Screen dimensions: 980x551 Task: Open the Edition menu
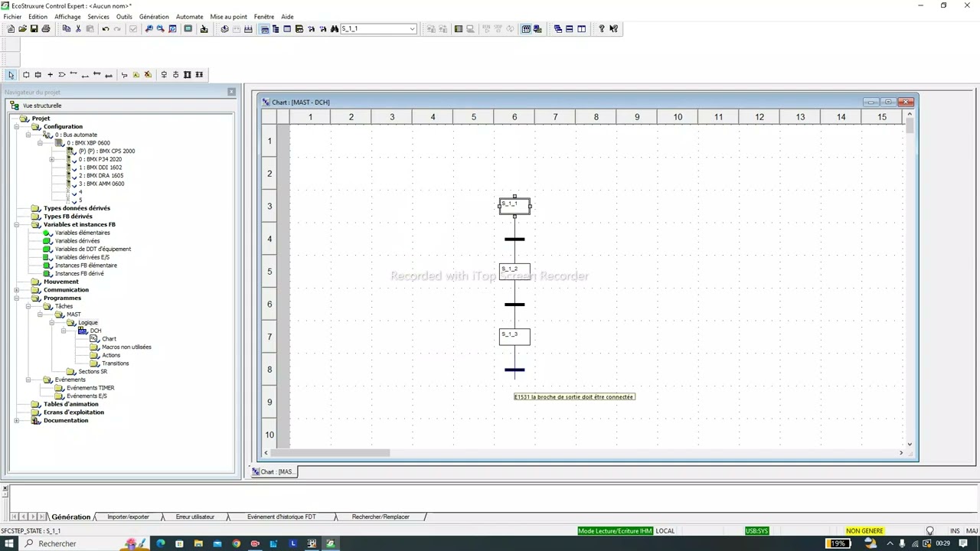click(38, 16)
